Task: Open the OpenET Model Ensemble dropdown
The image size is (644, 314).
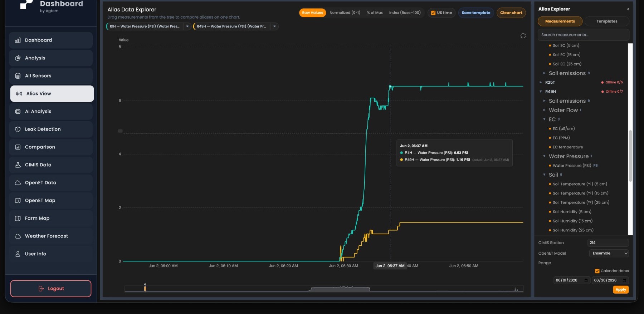Action: click(x=609, y=253)
